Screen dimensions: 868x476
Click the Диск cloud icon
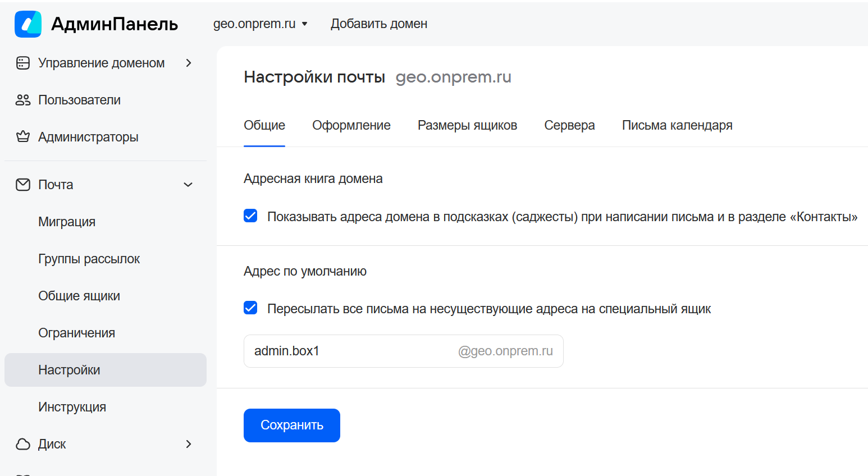click(x=23, y=444)
